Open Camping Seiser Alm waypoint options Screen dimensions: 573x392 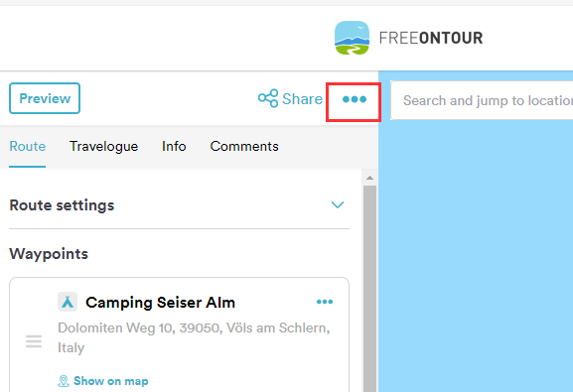tap(325, 302)
